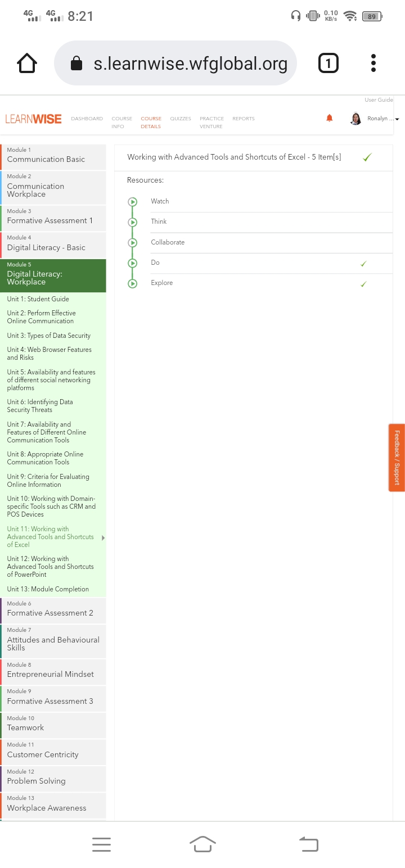
Task: Click the play icon beside Watch
Action: [x=133, y=201]
